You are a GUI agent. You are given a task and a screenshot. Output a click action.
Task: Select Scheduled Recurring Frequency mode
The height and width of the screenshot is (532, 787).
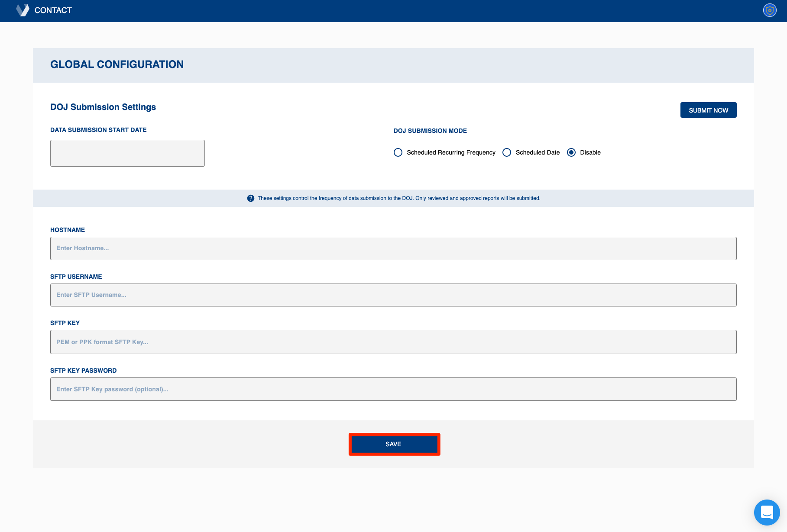pyautogui.click(x=398, y=152)
